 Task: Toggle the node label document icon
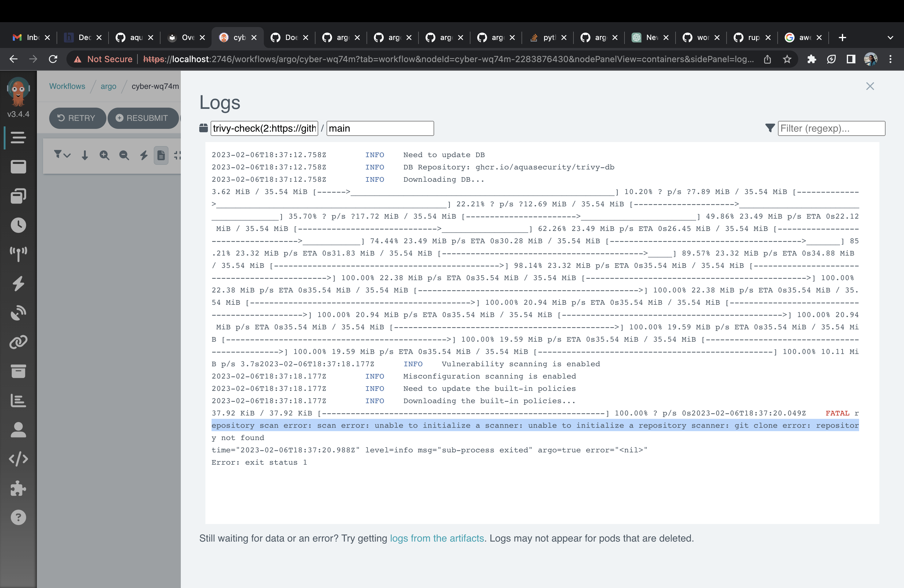[x=161, y=155]
